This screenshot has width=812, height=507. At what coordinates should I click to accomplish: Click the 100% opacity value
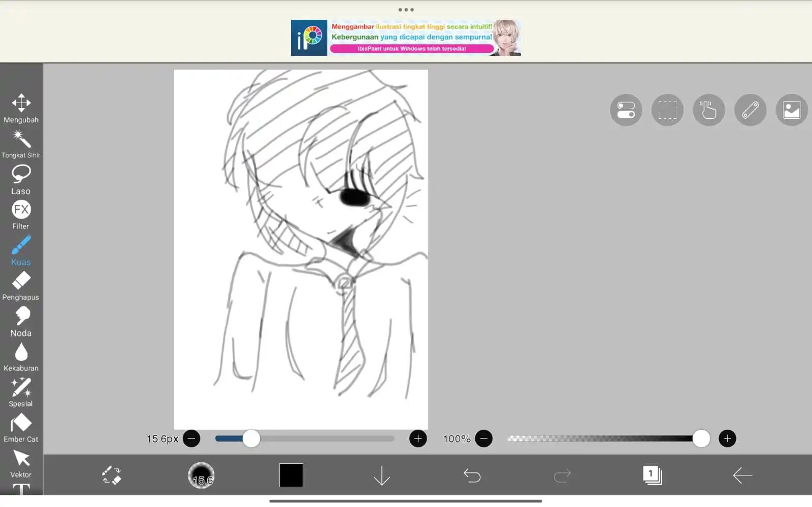pyautogui.click(x=457, y=438)
